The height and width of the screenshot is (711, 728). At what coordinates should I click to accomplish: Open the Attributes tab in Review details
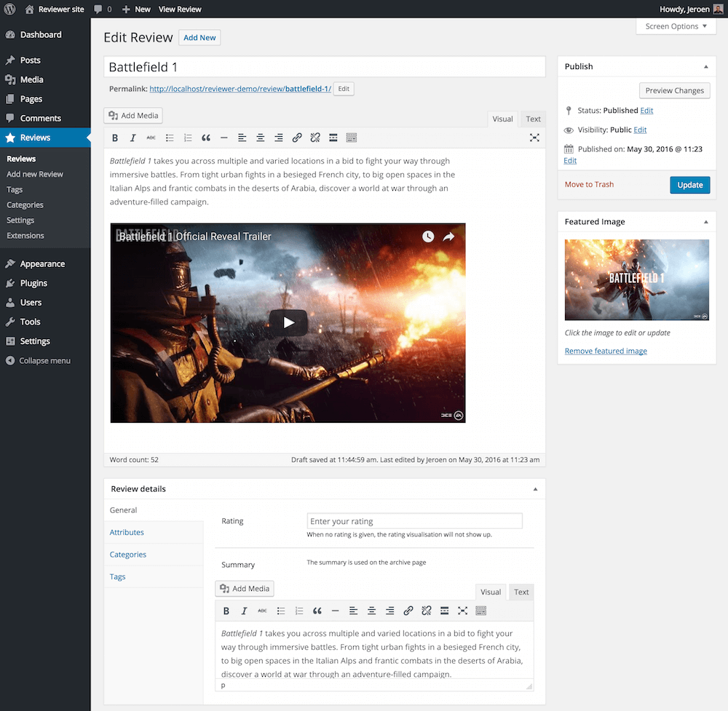tap(127, 533)
